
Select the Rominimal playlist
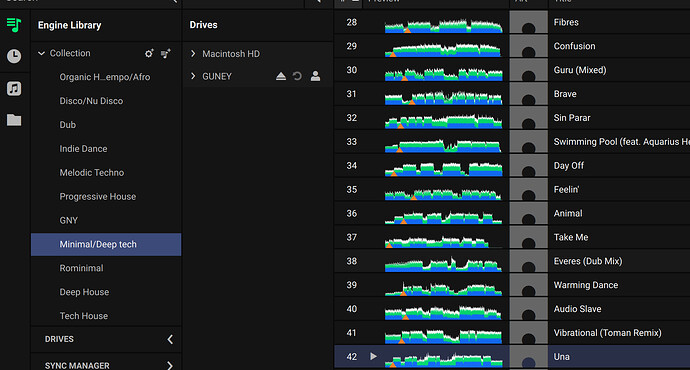81,268
